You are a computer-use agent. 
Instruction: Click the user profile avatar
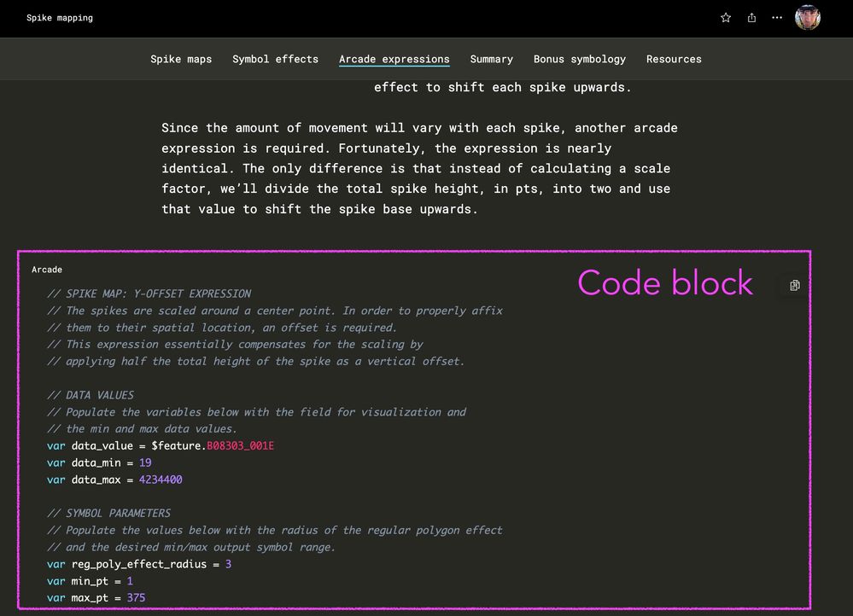806,17
